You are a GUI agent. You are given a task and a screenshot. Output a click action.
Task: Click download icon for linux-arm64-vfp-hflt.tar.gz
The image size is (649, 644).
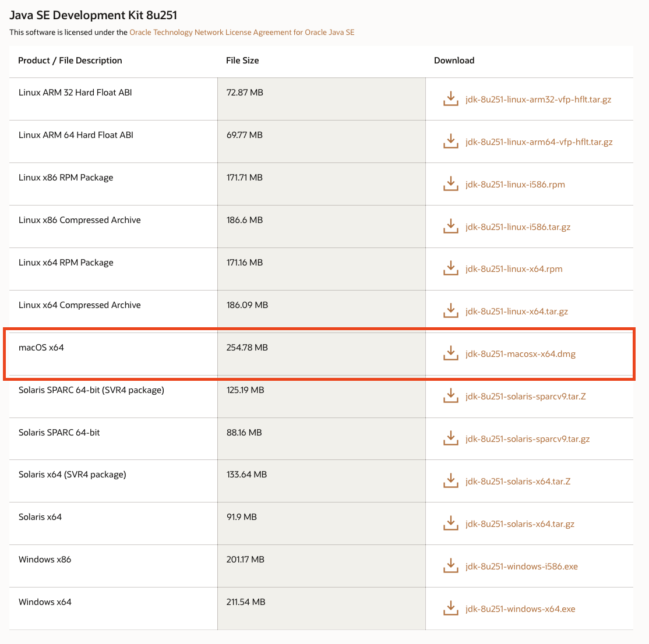[x=451, y=141]
